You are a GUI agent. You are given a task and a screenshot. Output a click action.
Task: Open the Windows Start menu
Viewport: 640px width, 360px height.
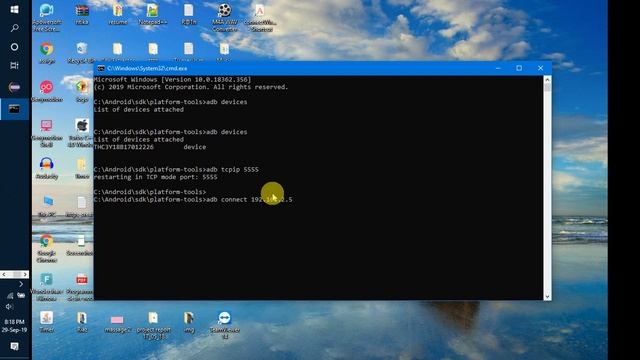coord(14,9)
